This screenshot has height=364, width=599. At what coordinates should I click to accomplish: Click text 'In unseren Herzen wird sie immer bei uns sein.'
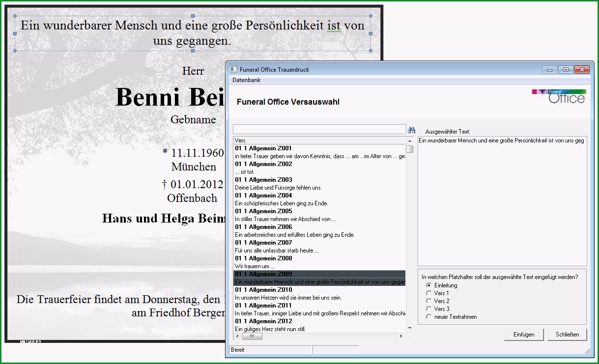(x=288, y=298)
